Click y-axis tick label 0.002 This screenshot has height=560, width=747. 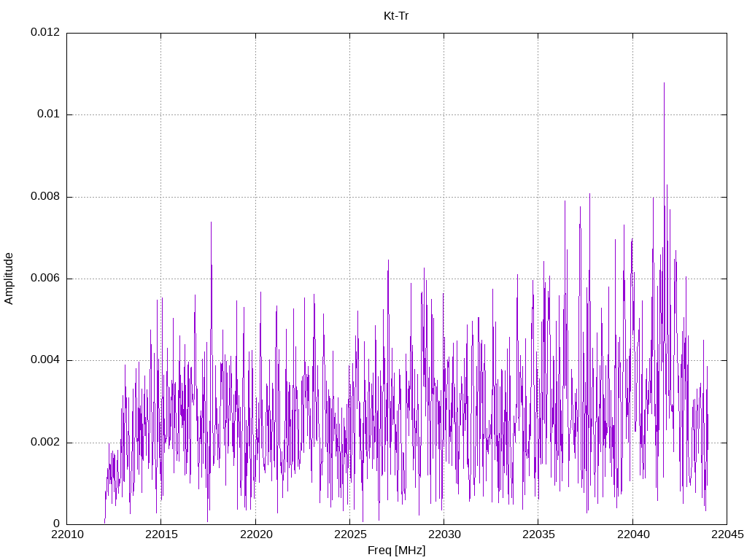[x=45, y=443]
